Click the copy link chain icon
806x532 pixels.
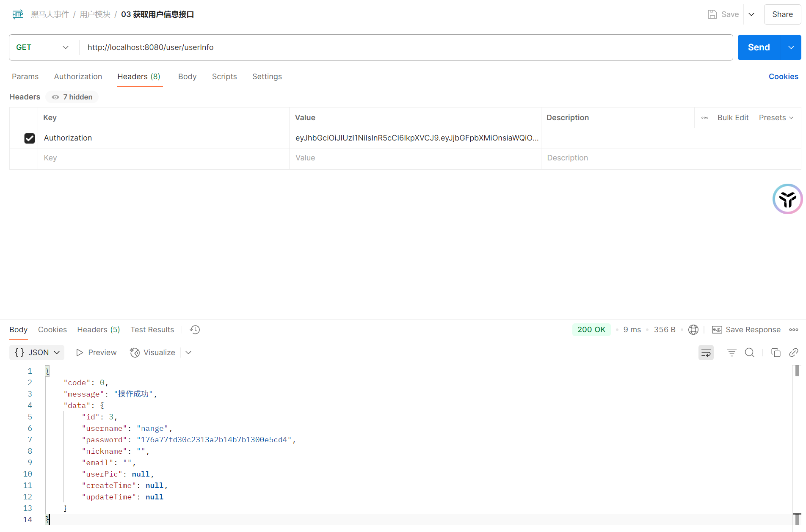[x=794, y=353]
